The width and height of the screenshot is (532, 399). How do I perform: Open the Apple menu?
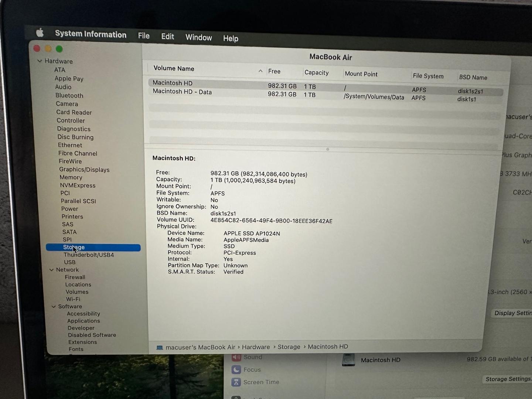40,33
